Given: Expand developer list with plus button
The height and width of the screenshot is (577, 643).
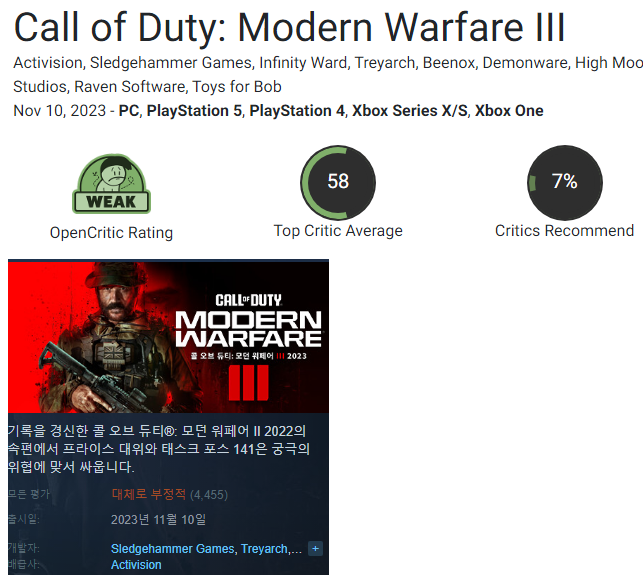Looking at the screenshot, I should point(315,548).
